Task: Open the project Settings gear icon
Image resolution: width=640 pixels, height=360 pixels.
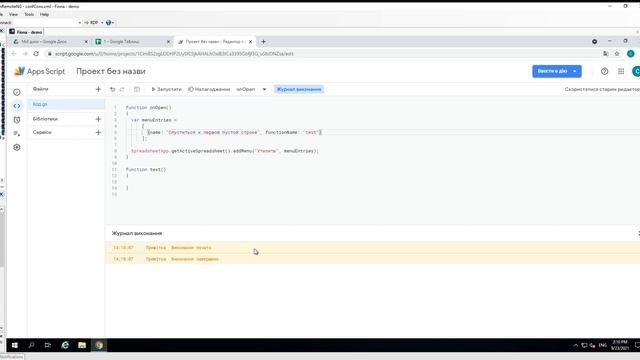Action: [17, 147]
